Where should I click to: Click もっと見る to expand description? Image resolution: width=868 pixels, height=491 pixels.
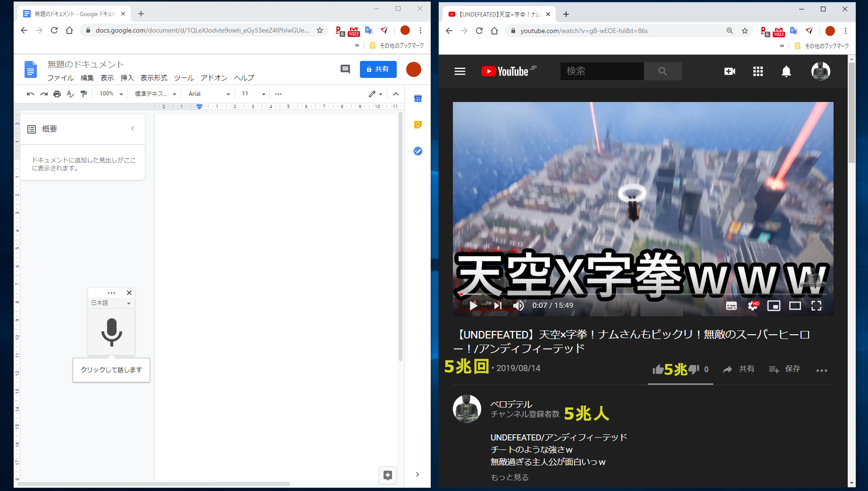point(509,477)
